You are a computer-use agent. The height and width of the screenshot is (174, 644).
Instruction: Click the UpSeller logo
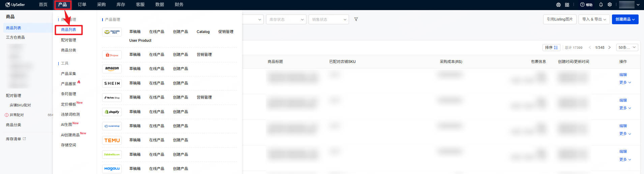point(15,5)
